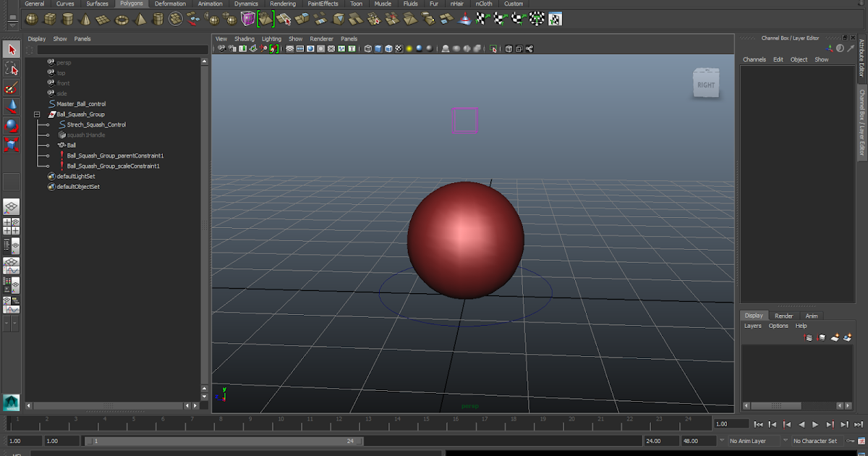Click Options in the Layer Editor panel

778,326
